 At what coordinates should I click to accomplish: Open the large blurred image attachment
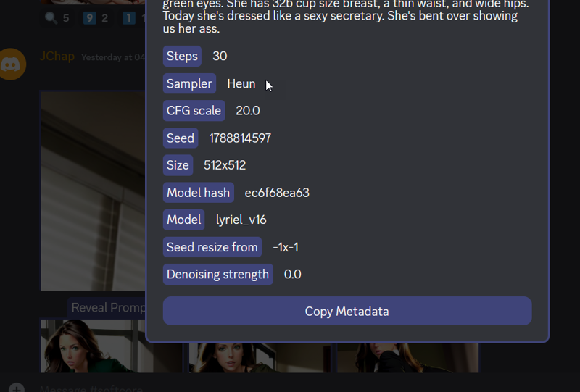tap(93, 191)
